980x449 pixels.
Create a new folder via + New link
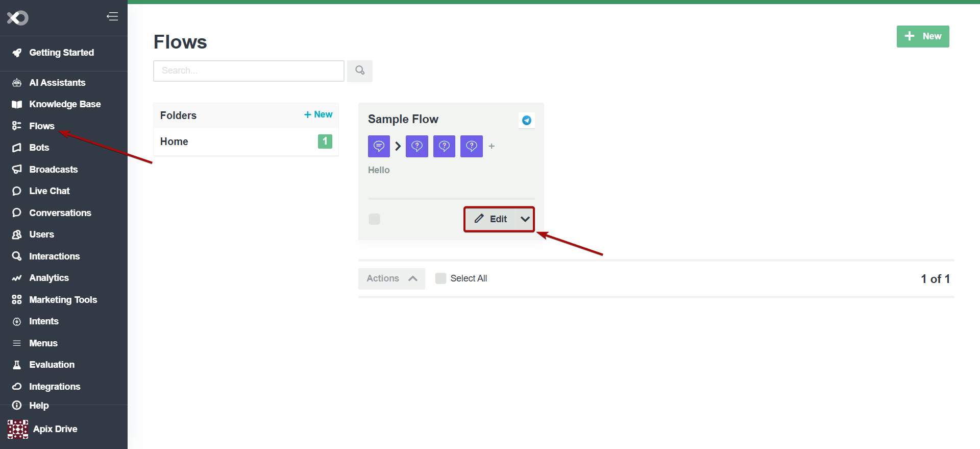[x=318, y=114]
